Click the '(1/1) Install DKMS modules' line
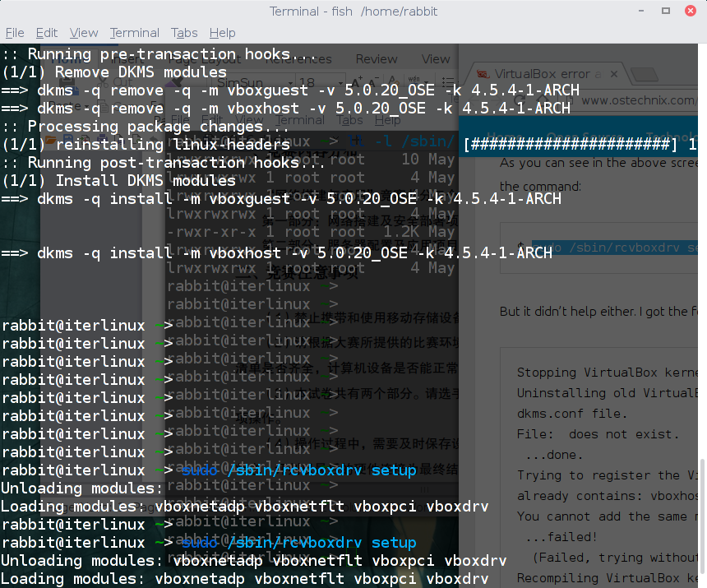The height and width of the screenshot is (588, 707). pyautogui.click(x=118, y=181)
